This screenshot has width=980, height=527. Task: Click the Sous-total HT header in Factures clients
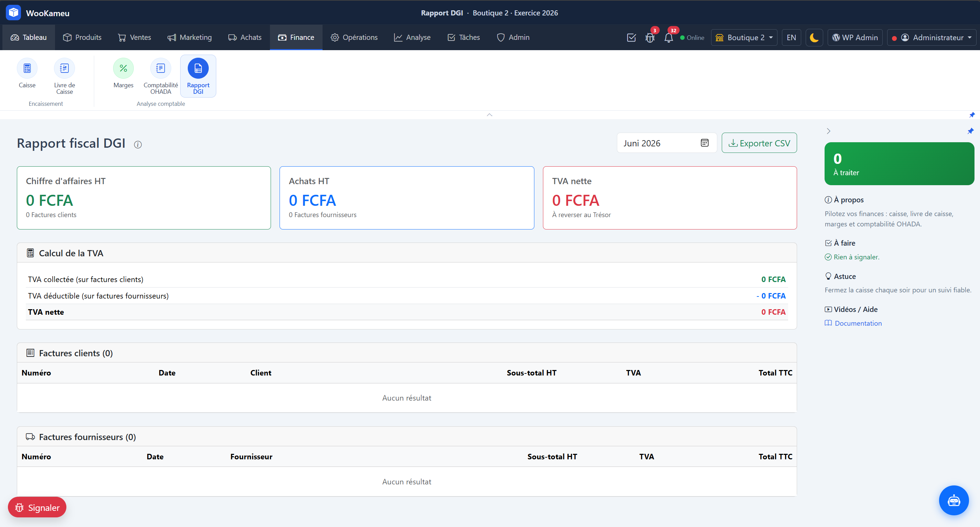coord(532,373)
